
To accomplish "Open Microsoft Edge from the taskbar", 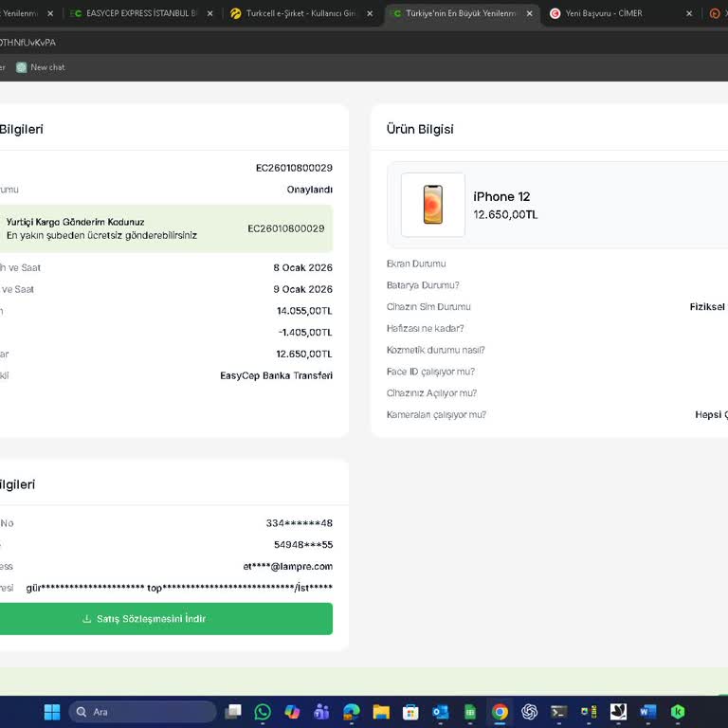I will 352,712.
